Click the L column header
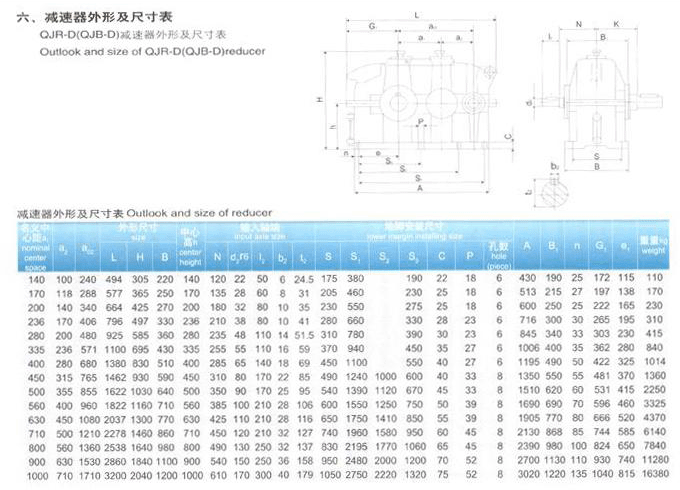Image resolution: width=680 pixels, height=490 pixels. pos(114,257)
